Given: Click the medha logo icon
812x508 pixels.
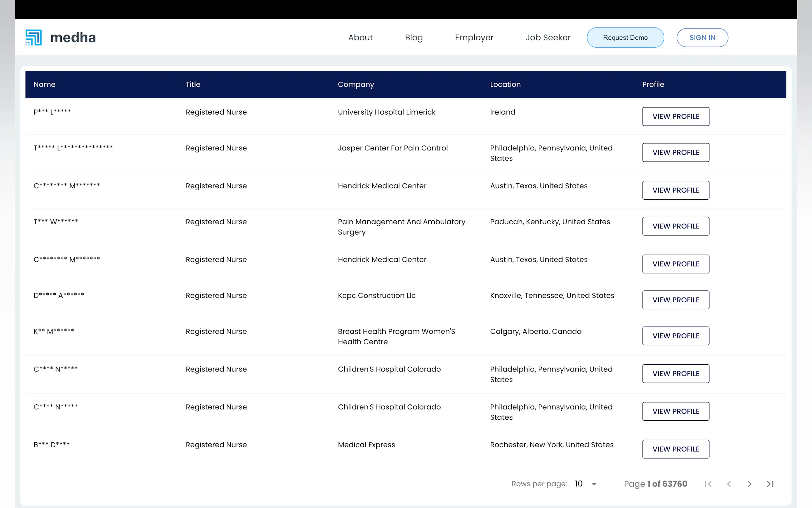Looking at the screenshot, I should click(34, 37).
